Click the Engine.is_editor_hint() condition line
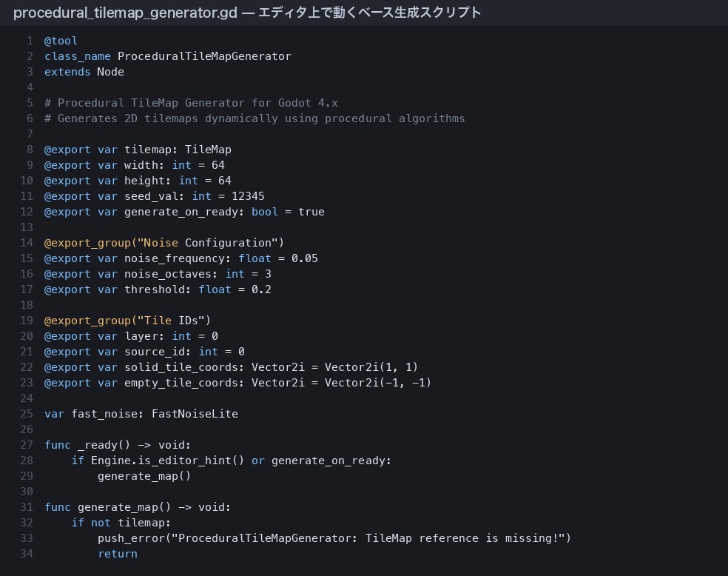This screenshot has width=728, height=576. tap(232, 461)
